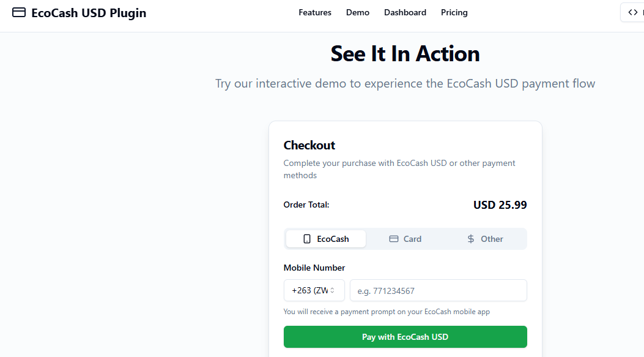Select the EcoCash payment tab
The width and height of the screenshot is (644, 357).
click(326, 239)
